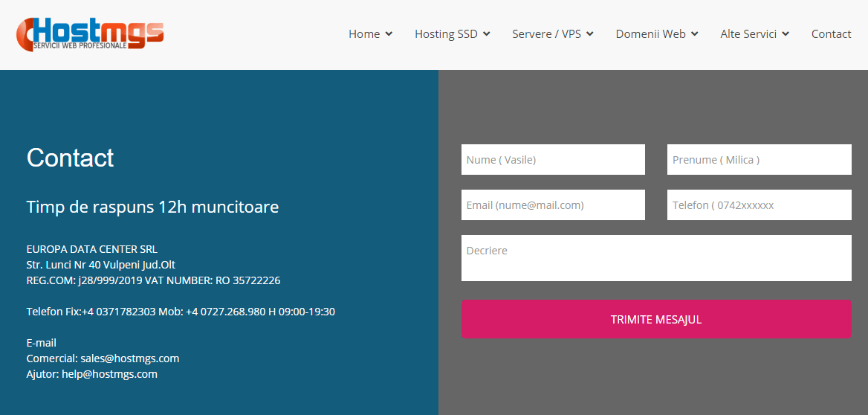Viewport: 868px width, 415px height.
Task: Submit with TRIMITE MESAJUL button
Action: [x=656, y=319]
